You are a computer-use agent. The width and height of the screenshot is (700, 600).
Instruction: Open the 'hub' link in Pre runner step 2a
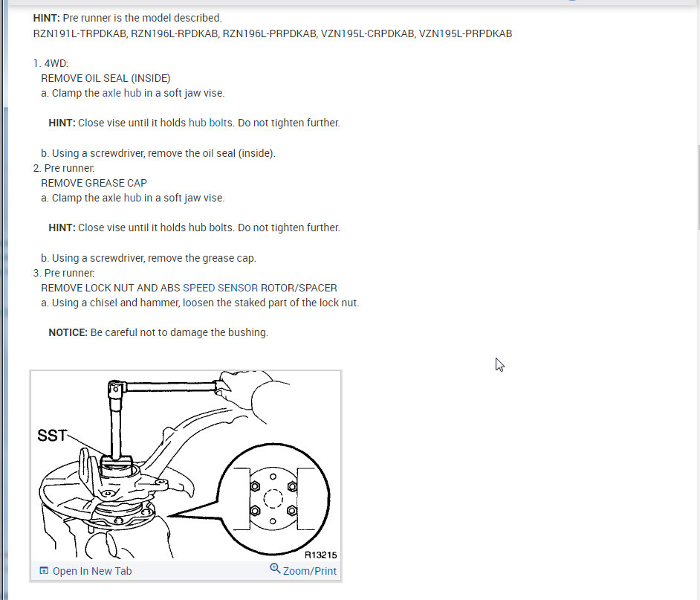click(132, 198)
